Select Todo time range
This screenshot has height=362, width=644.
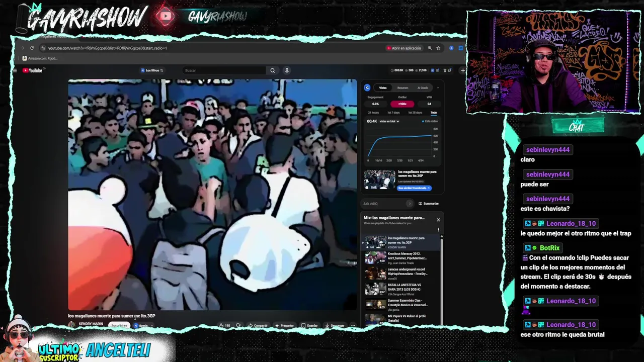434,113
